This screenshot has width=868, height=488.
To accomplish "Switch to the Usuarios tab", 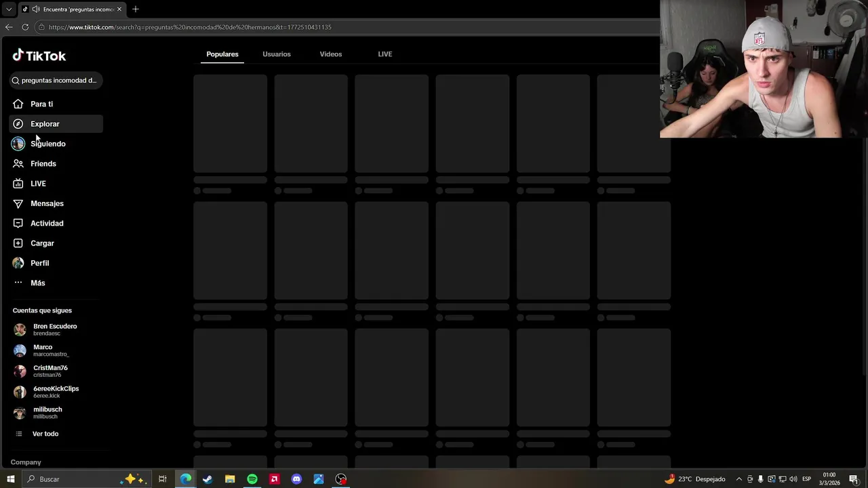I will click(277, 54).
